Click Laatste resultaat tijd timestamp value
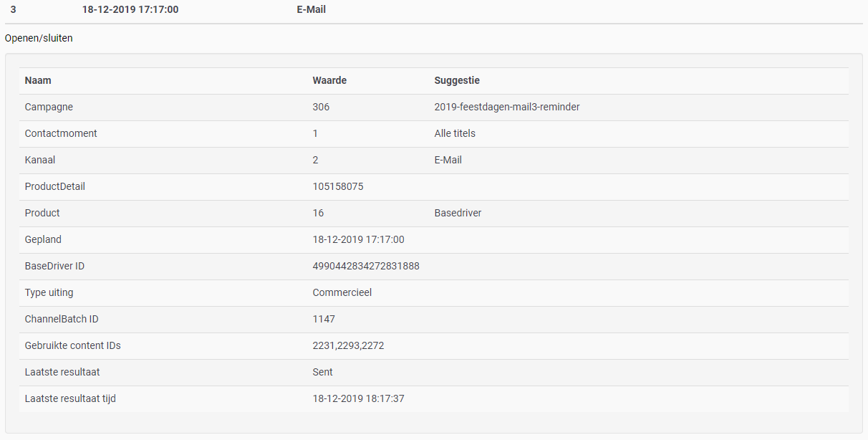 [x=358, y=399]
